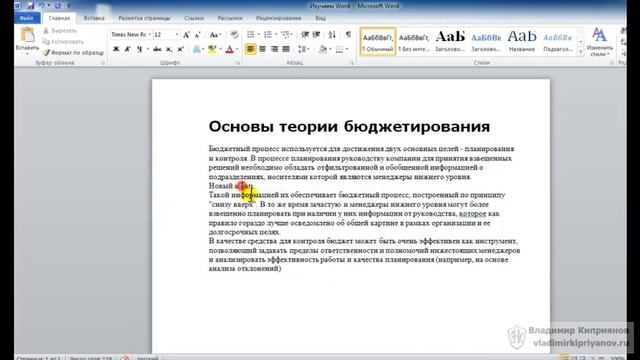Click the Shading paint bucket icon

tap(322, 49)
